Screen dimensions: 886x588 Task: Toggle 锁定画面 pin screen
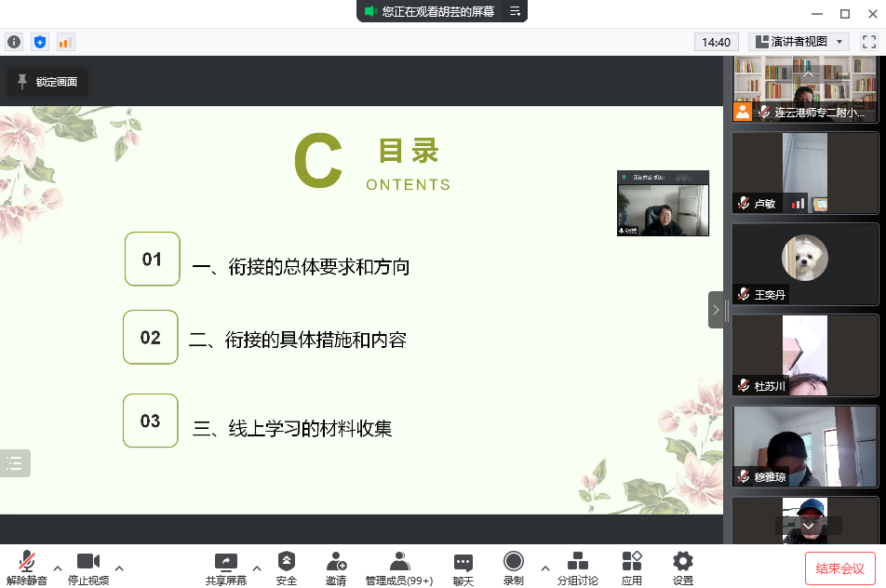pyautogui.click(x=47, y=82)
